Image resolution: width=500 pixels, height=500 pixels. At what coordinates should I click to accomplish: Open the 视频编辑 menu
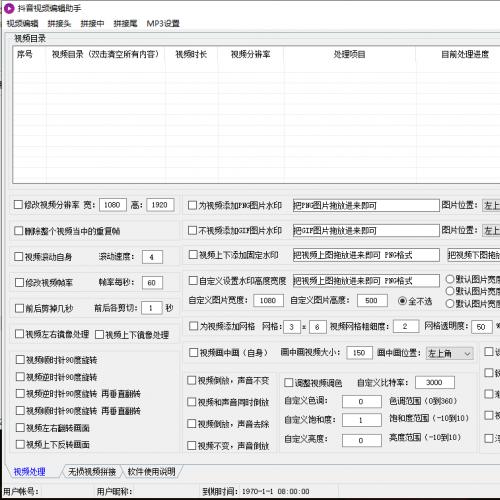(x=23, y=23)
